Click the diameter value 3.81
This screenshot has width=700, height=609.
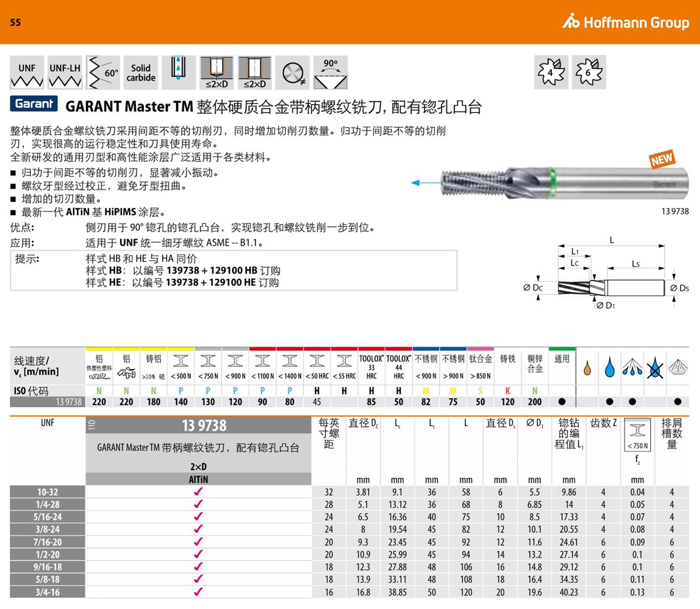coord(363,492)
